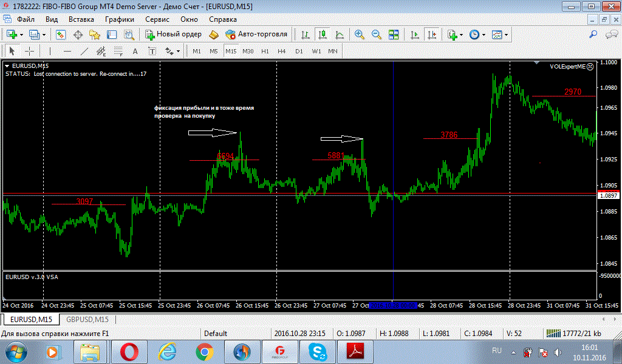Viewport: 622px width, 364px height.
Task: Open the Data Window crosshair-circle icon
Action: coord(78,35)
